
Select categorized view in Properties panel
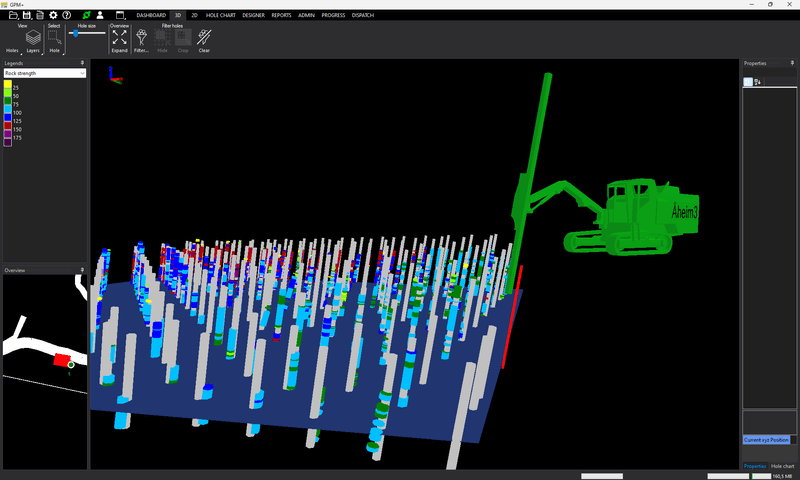748,82
